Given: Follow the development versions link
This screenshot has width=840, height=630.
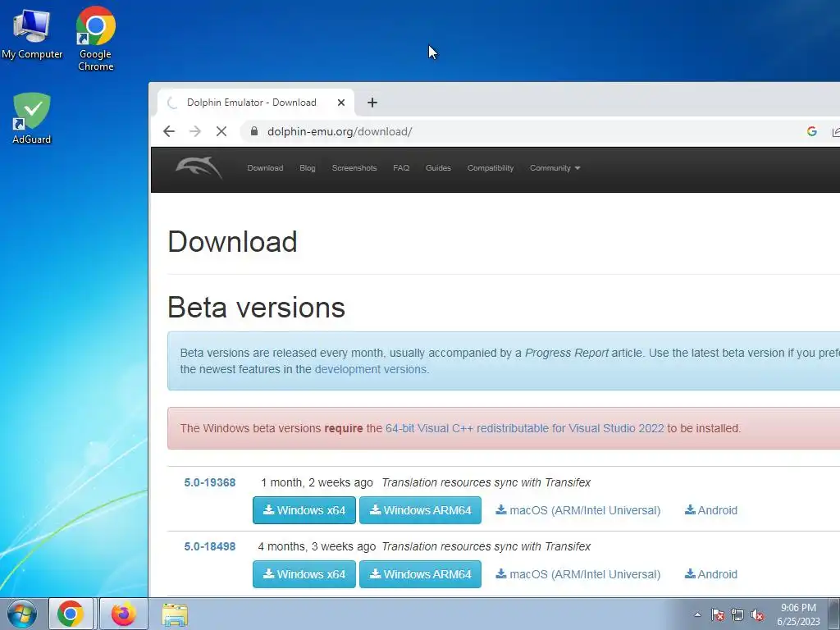Looking at the screenshot, I should coord(371,369).
